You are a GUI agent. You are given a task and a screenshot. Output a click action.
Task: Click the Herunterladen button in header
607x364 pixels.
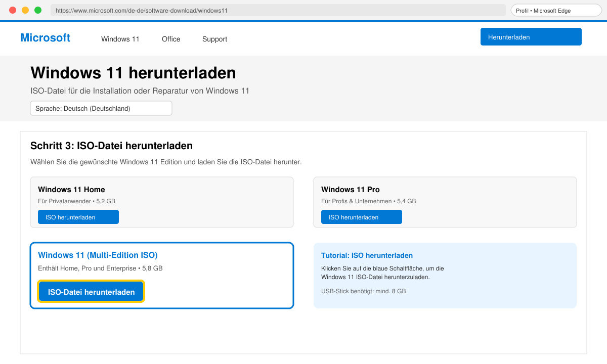click(531, 37)
